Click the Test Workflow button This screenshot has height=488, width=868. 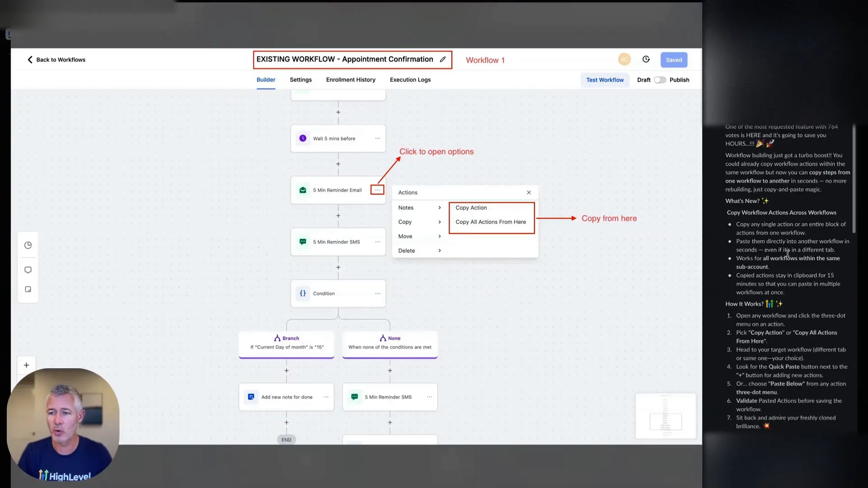605,80
